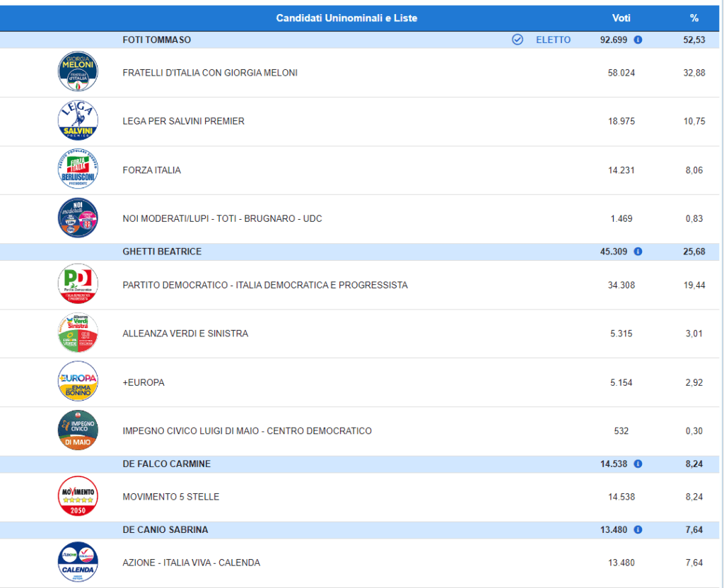Click info icon next to Foti's 92.699 votes

(x=638, y=40)
